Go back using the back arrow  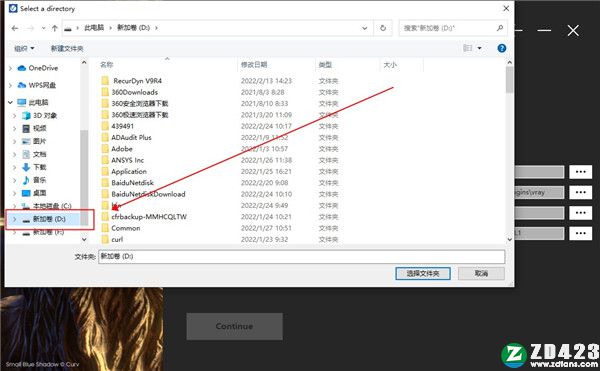pyautogui.click(x=15, y=28)
